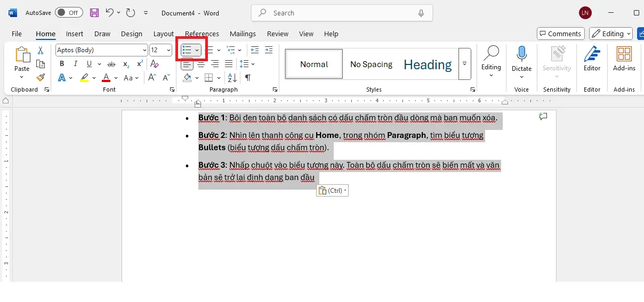This screenshot has width=644, height=302.
Task: Toggle show paragraph marks
Action: [x=248, y=78]
